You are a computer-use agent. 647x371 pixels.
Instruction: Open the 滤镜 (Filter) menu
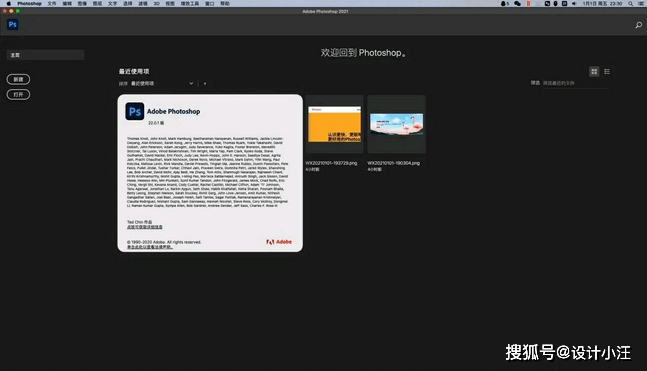tap(143, 3)
